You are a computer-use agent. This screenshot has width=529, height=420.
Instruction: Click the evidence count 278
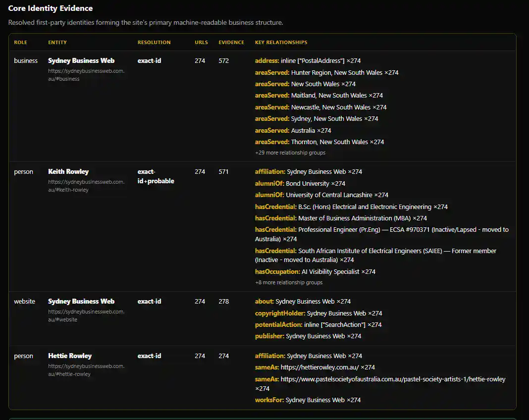223,302
